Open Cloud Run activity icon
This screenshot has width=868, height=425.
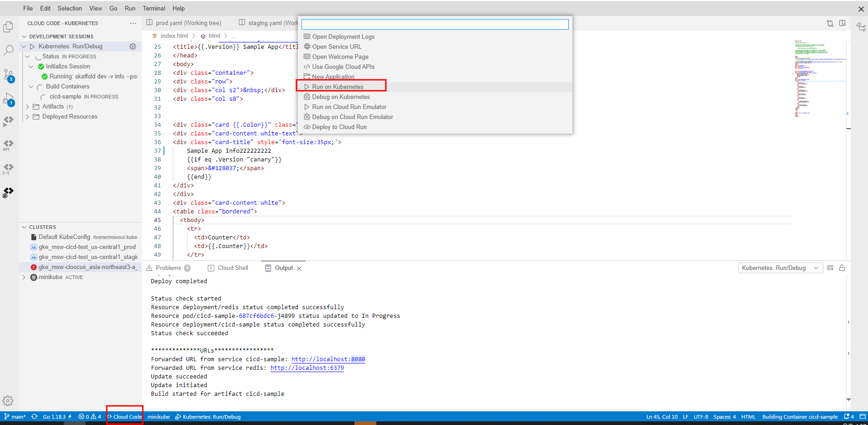(x=8, y=121)
